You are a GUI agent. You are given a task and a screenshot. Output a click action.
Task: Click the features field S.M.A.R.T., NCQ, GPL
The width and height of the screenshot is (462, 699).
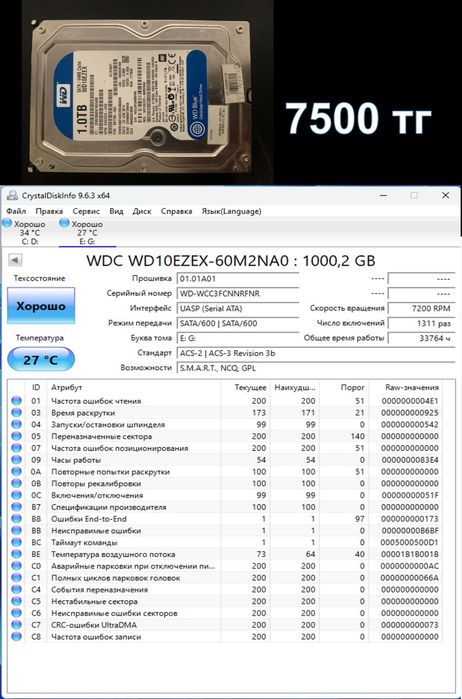pyautogui.click(x=316, y=368)
